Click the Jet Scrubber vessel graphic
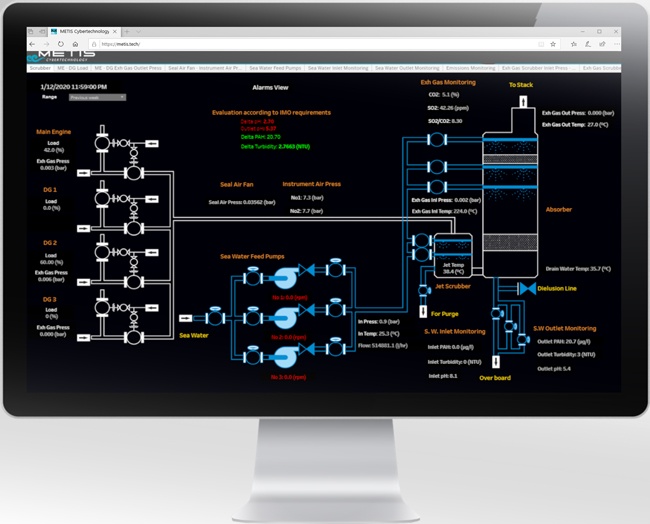650x524 pixels. (x=453, y=255)
